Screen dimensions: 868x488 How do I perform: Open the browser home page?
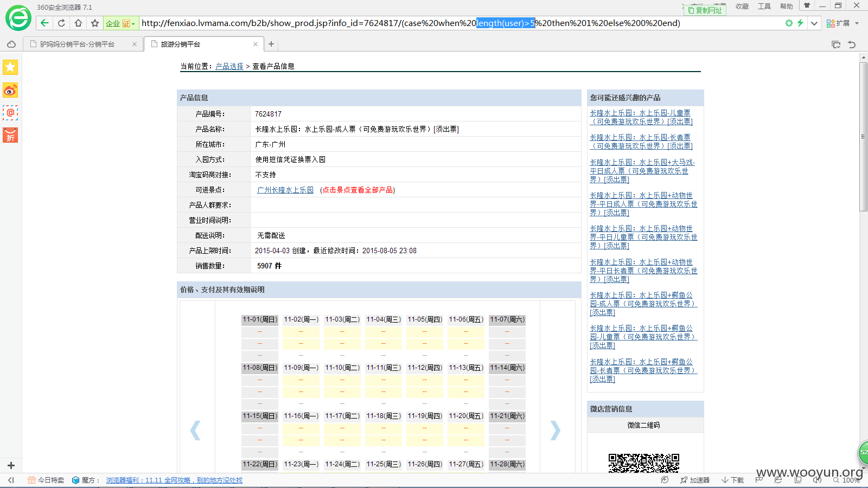(x=78, y=23)
